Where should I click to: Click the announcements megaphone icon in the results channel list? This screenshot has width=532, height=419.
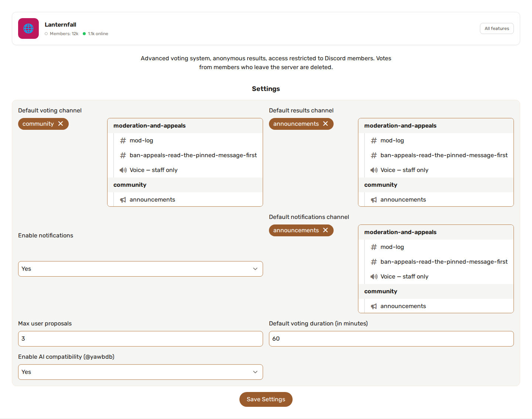click(x=374, y=200)
